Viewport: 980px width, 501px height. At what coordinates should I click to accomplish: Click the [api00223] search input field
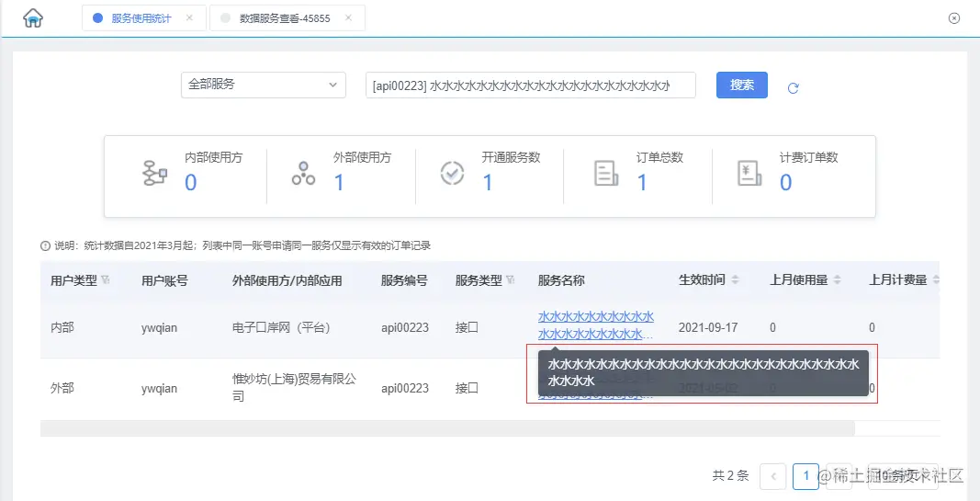(530, 85)
